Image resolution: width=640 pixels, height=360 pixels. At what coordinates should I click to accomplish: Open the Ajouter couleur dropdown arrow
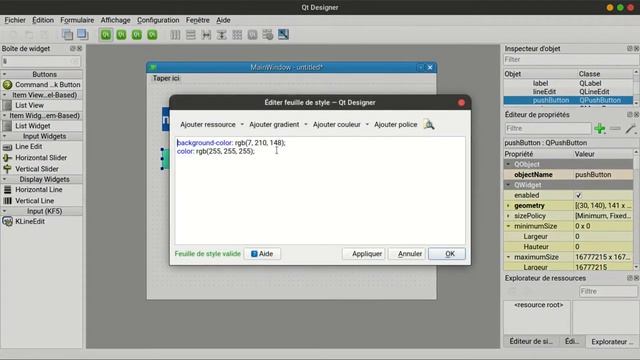pyautogui.click(x=367, y=124)
